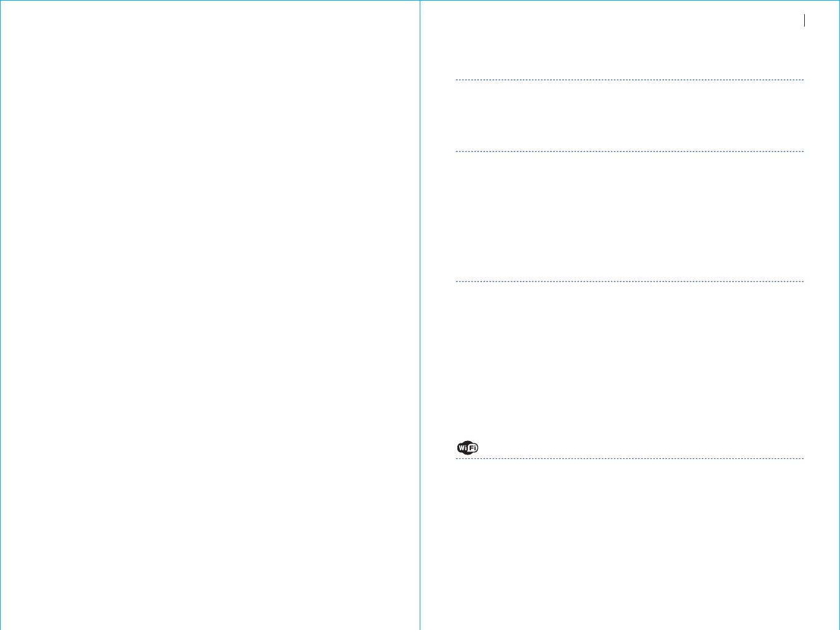Screen dimensions: 840x630
Task: Click the right end of the first dotted line
Action: (x=802, y=80)
